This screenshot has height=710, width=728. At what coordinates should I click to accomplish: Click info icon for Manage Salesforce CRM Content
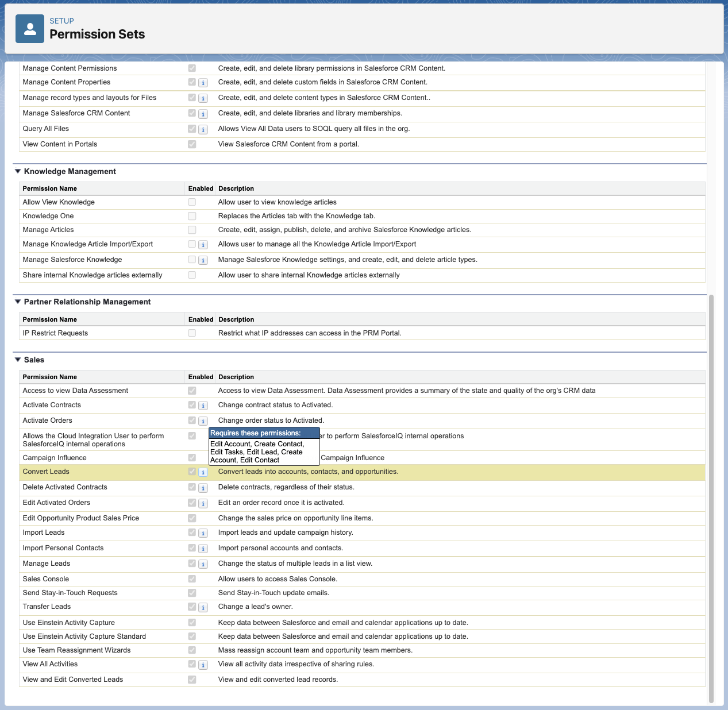[x=203, y=114]
